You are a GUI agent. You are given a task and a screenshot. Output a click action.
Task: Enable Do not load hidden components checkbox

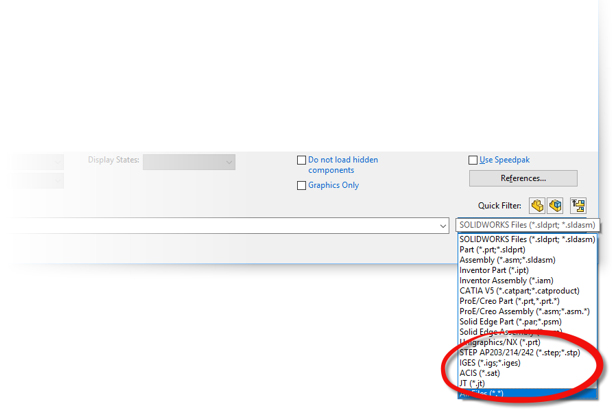301,160
